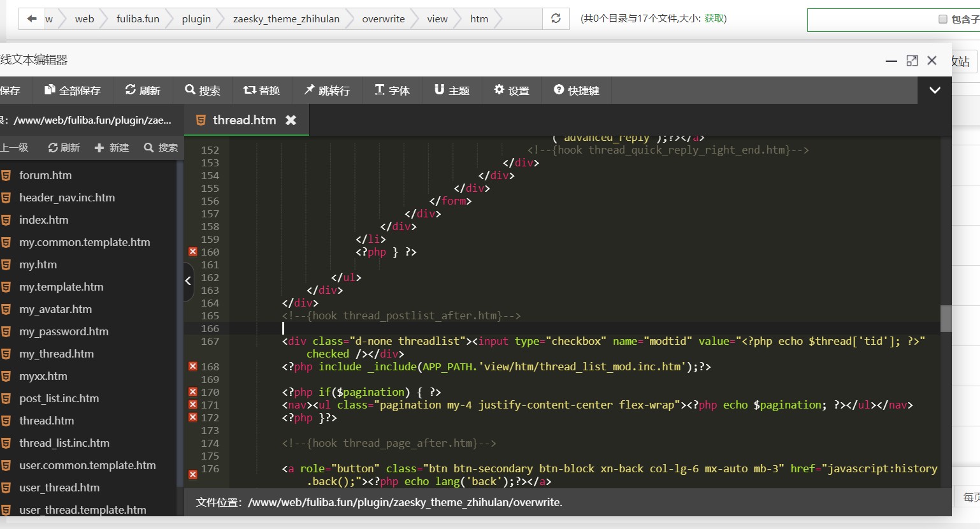
Task: Open 搜索 in the editor toolbar
Action: 203,91
